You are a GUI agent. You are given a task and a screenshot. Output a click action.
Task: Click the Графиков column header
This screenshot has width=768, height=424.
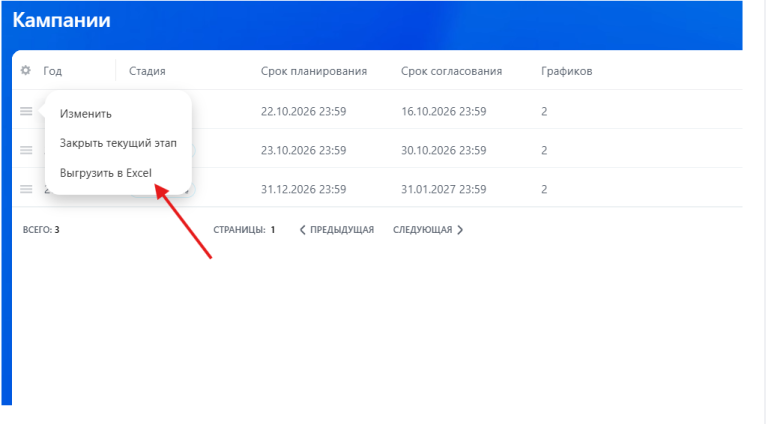point(567,71)
